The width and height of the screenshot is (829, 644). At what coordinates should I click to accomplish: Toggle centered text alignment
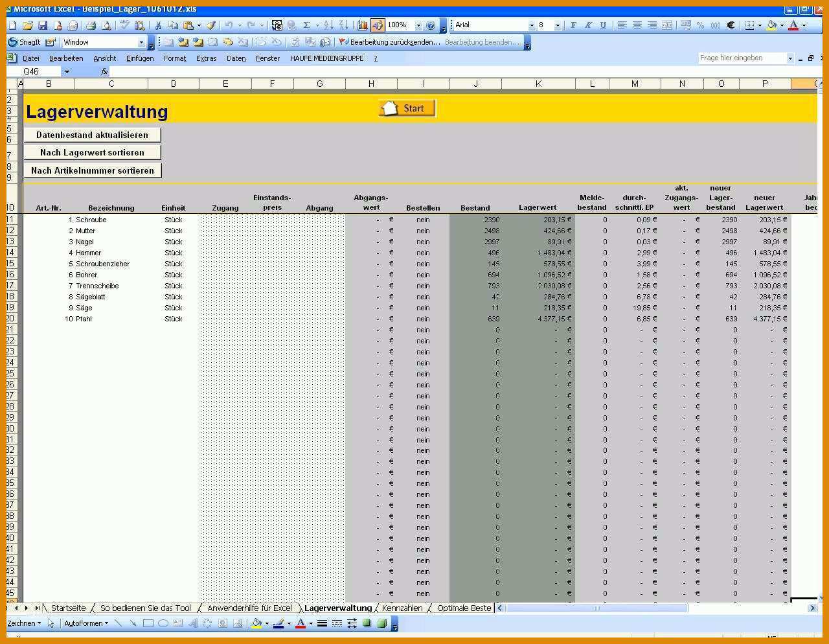(637, 25)
